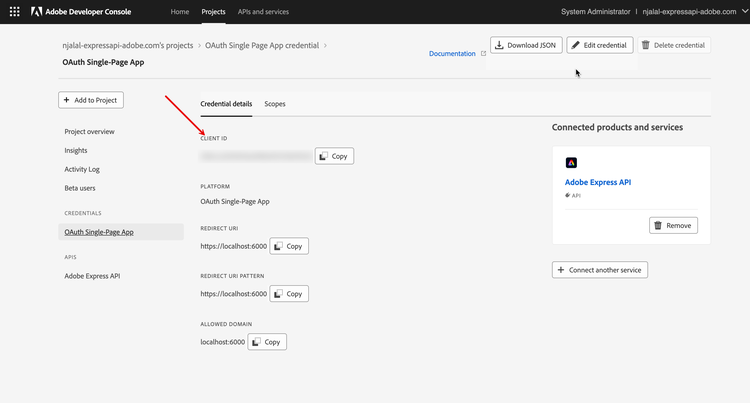The width and height of the screenshot is (750, 403).
Task: Click plus icon on Connect another service
Action: (x=561, y=270)
